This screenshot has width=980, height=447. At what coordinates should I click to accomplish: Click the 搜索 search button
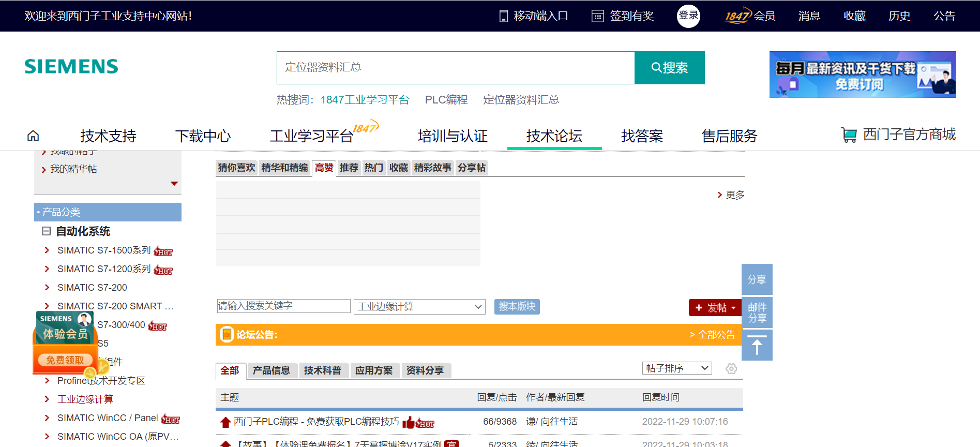click(x=670, y=68)
